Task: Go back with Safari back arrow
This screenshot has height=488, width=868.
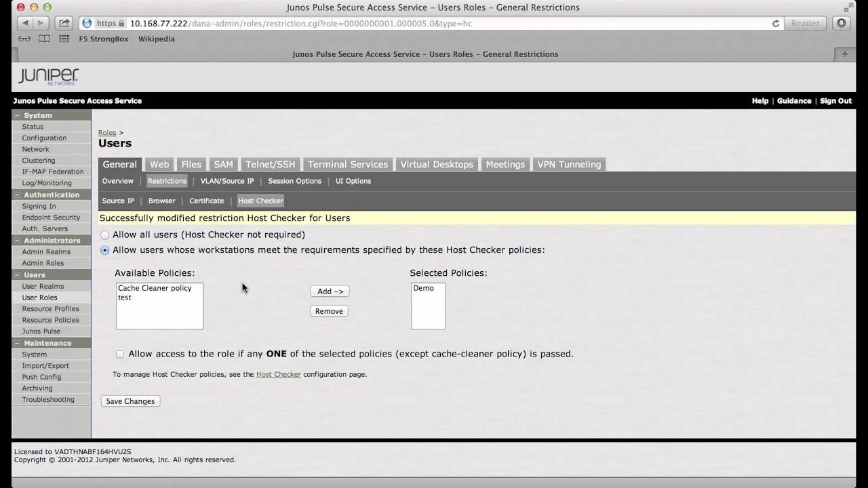Action: (25, 23)
